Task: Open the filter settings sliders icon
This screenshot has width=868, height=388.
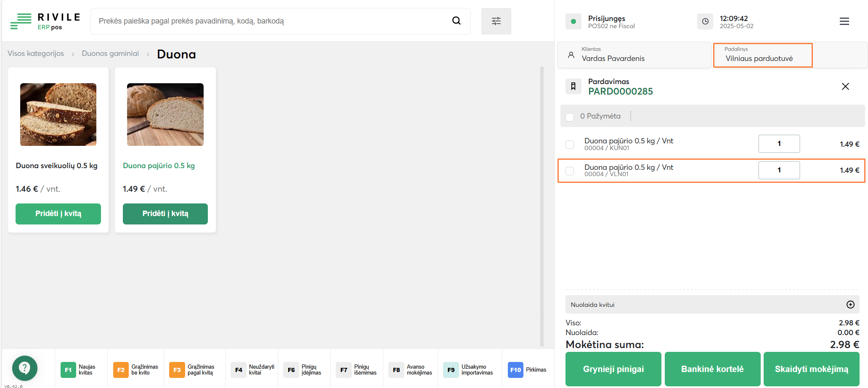Action: pyautogui.click(x=496, y=21)
